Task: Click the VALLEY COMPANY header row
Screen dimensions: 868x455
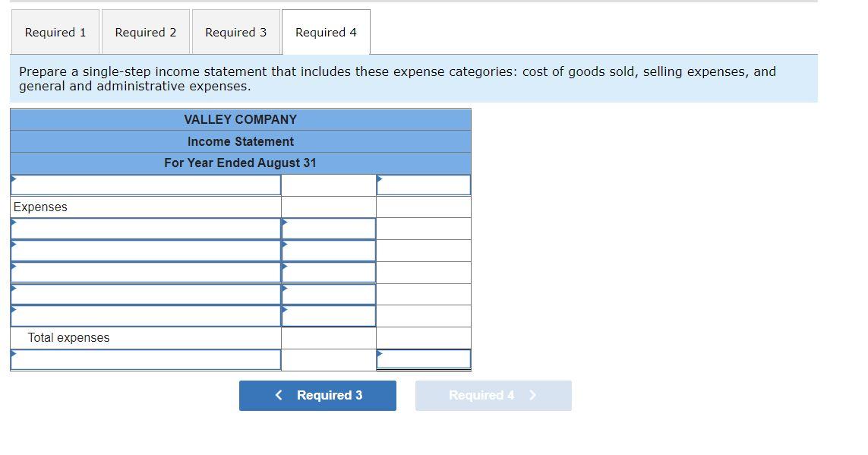Action: coord(240,119)
